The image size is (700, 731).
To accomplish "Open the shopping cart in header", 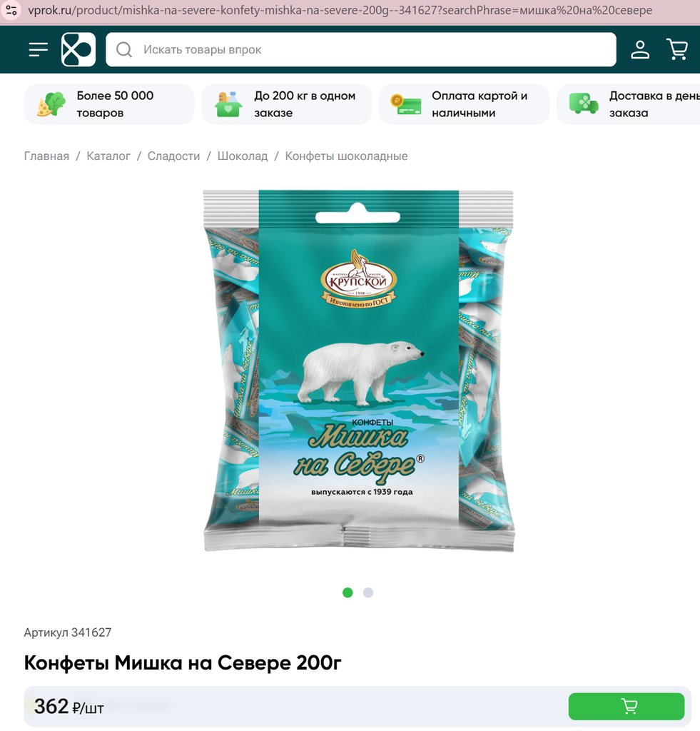I will coord(677,49).
